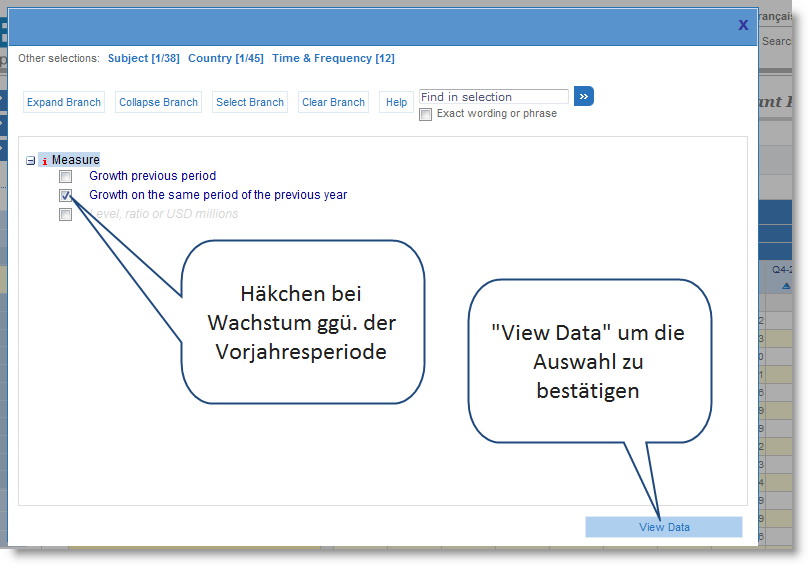Click the Clear Branch button
This screenshot has width=808, height=565.
[333, 102]
